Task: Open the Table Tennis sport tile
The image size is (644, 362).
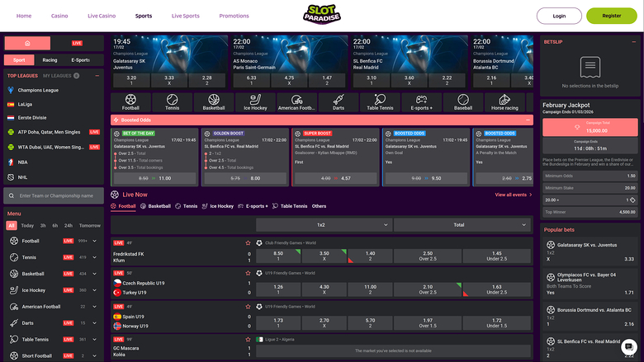Action: [380, 102]
